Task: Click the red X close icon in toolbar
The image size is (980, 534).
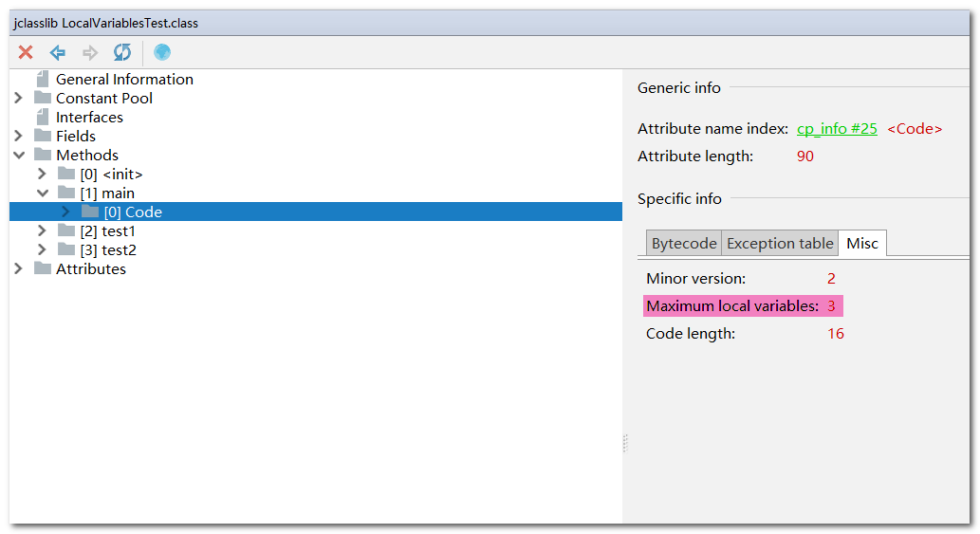Action: 26,52
